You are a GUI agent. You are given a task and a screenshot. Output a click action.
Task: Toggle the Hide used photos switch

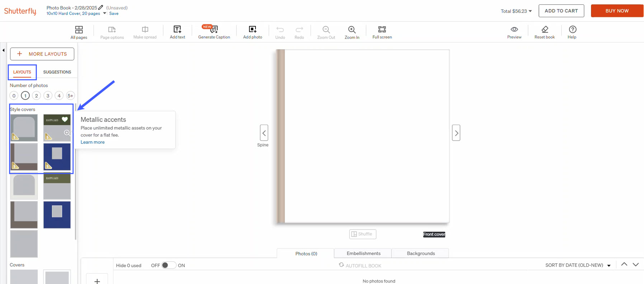168,265
